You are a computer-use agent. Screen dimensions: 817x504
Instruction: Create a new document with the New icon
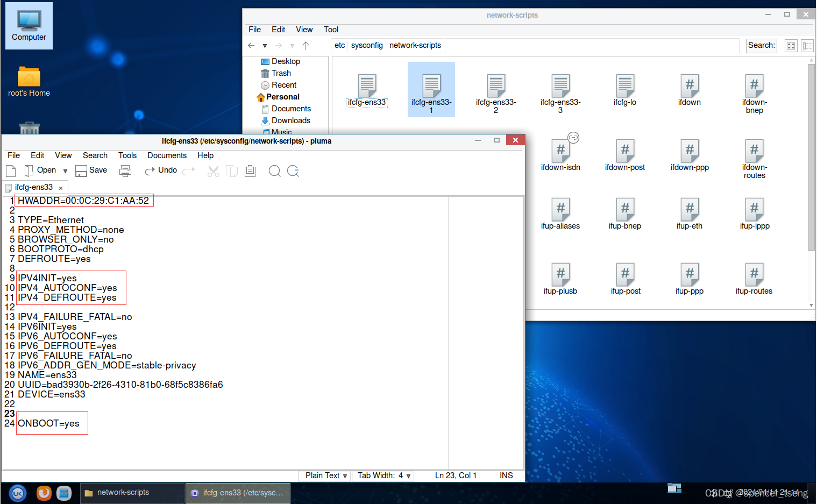point(10,171)
